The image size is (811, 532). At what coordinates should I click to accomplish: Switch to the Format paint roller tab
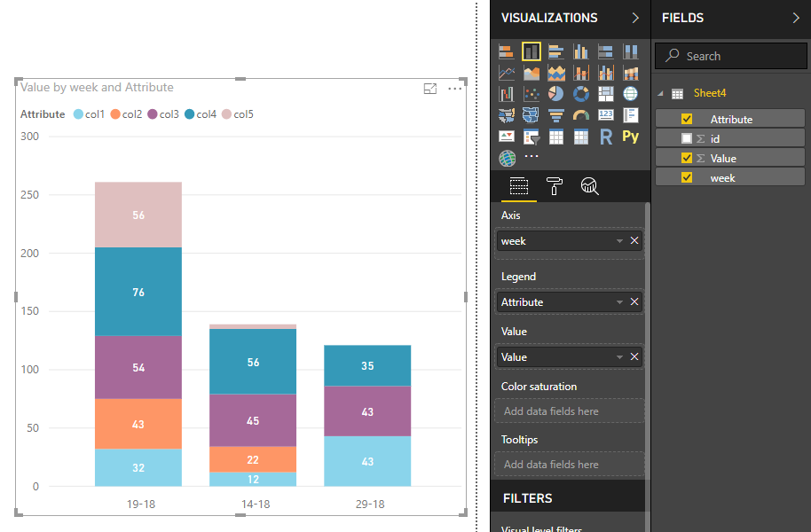point(554,186)
